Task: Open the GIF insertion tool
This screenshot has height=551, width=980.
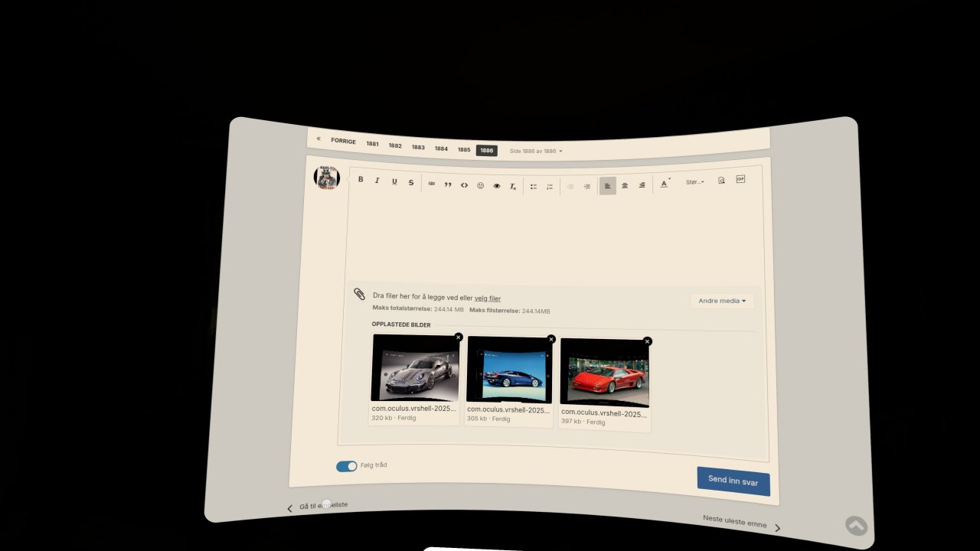Action: tap(740, 179)
